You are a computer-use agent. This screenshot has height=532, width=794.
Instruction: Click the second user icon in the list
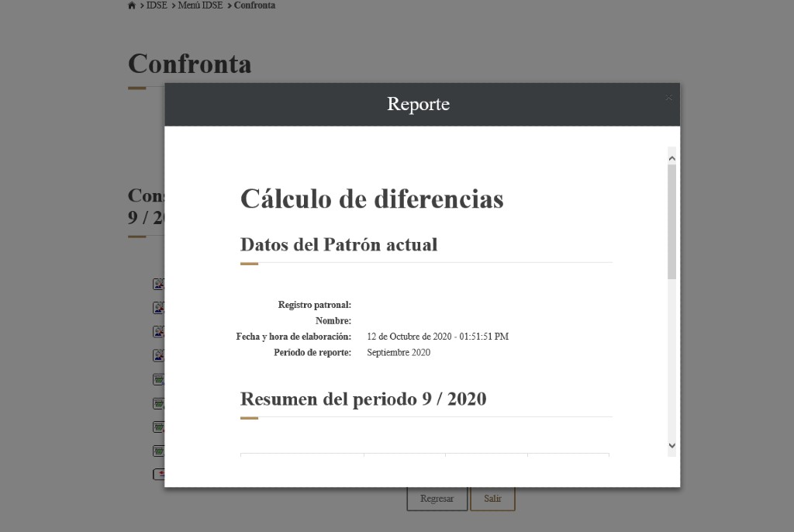pos(158,308)
